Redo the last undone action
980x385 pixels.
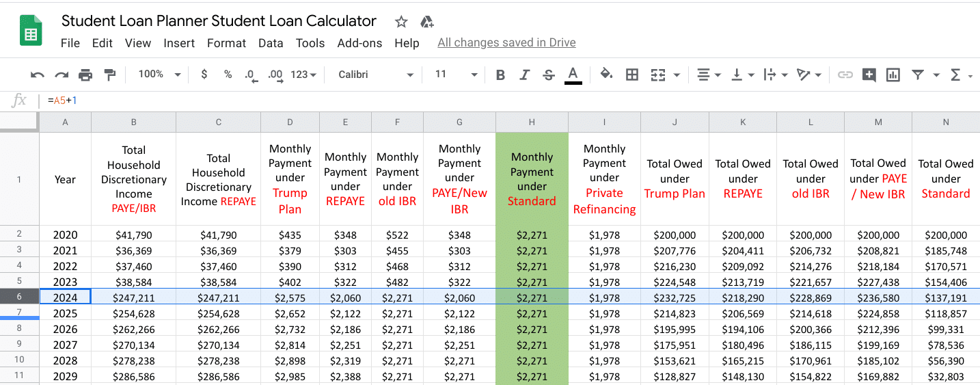62,75
